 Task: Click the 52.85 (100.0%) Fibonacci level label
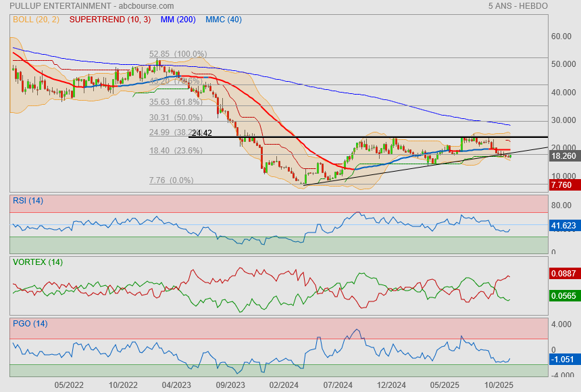[x=178, y=54]
